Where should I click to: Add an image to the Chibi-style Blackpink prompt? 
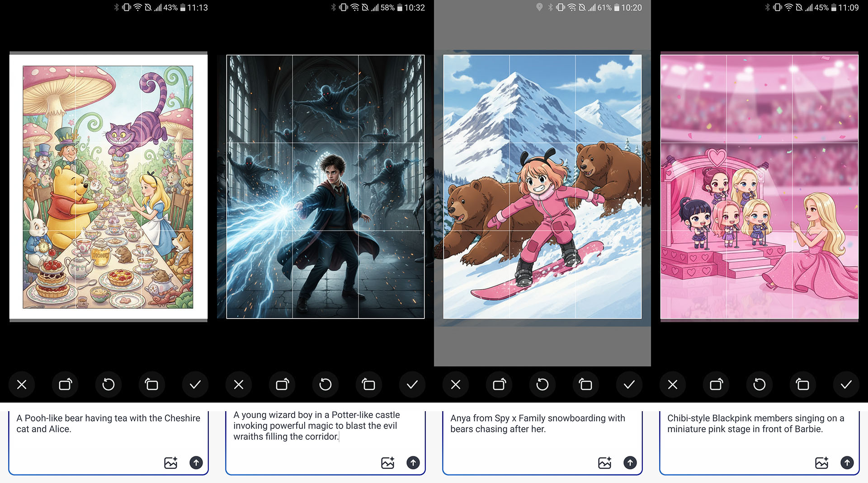click(x=822, y=463)
